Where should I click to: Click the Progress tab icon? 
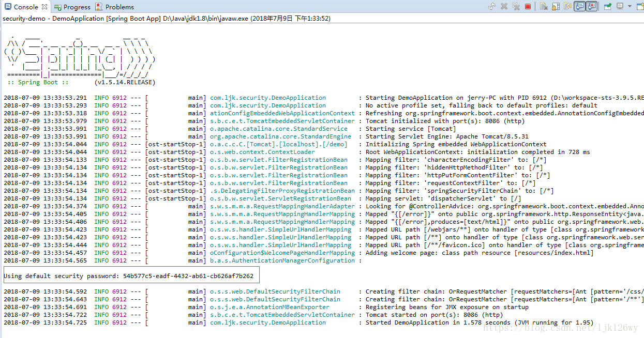[x=58, y=7]
